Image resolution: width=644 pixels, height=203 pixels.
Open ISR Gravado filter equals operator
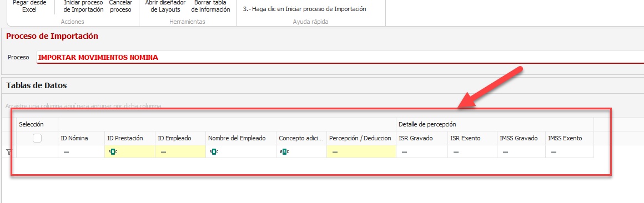pos(404,152)
